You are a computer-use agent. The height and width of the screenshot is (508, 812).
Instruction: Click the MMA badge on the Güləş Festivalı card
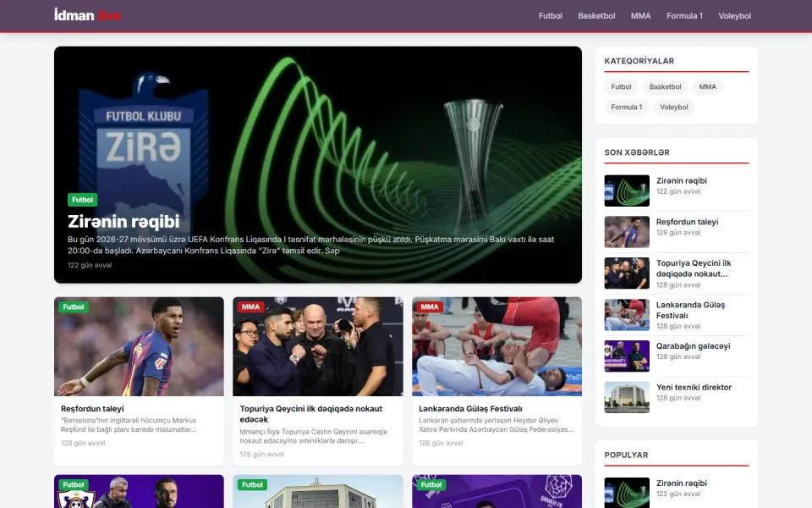coord(430,306)
